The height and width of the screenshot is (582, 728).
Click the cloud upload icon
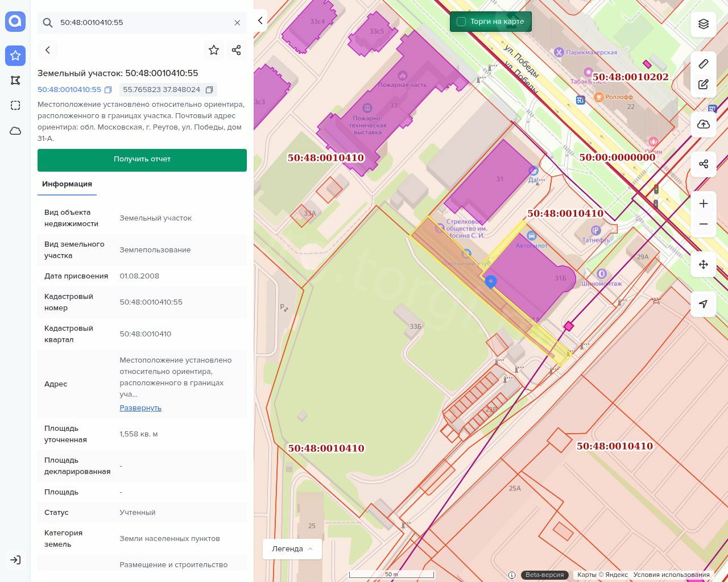pos(704,124)
